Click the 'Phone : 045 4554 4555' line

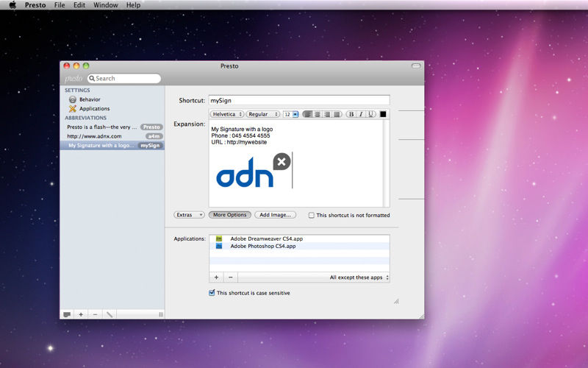click(x=240, y=135)
